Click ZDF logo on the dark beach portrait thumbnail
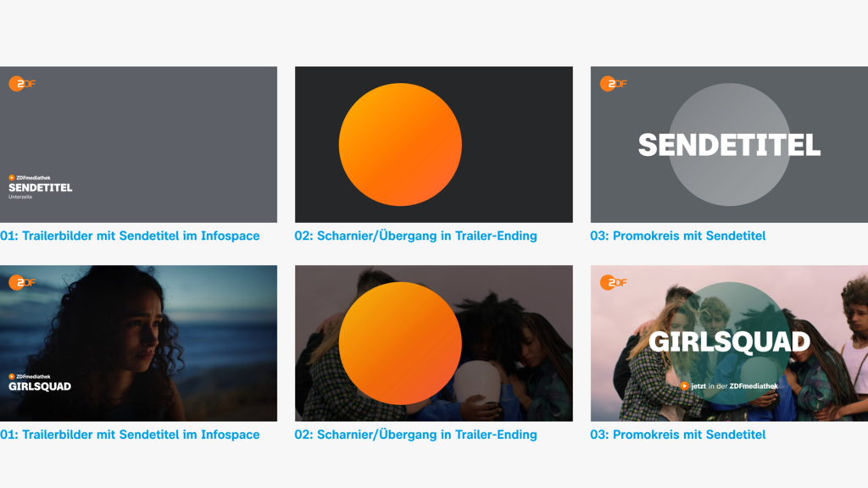 pos(22,282)
